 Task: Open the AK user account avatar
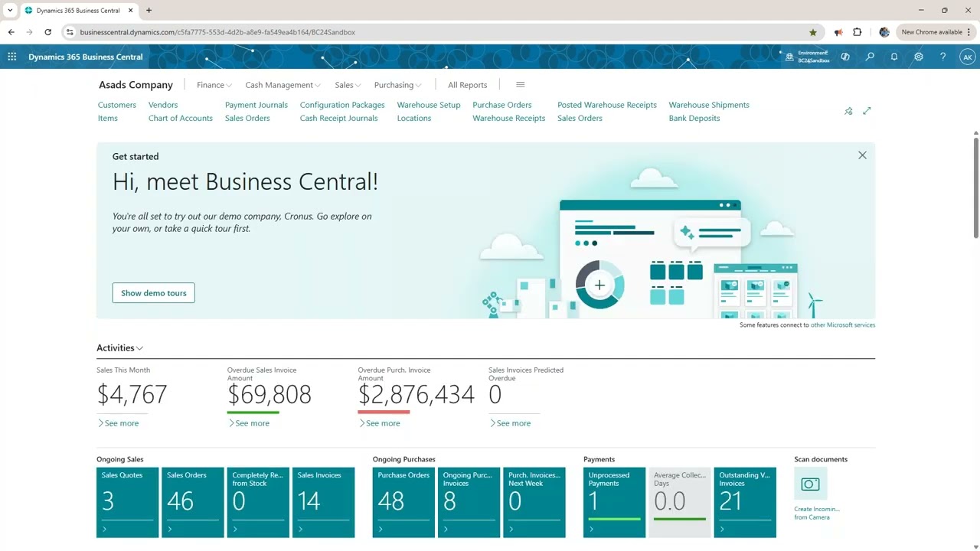point(968,57)
